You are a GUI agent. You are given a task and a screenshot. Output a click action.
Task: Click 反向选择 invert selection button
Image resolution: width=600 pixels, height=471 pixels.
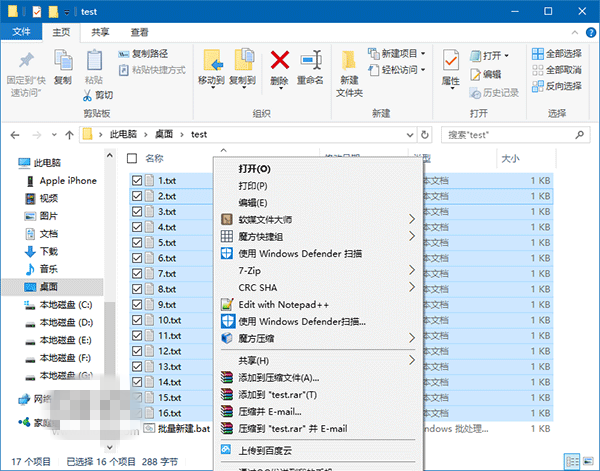pos(563,87)
